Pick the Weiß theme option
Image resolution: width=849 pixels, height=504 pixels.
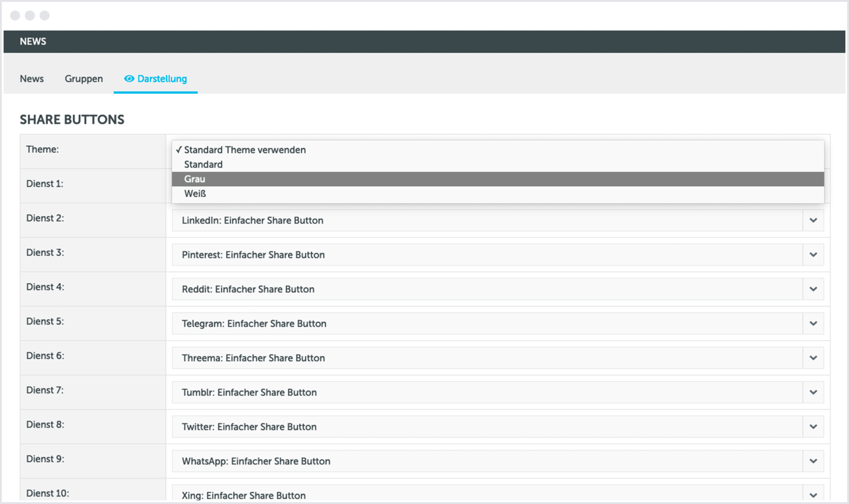tap(195, 194)
